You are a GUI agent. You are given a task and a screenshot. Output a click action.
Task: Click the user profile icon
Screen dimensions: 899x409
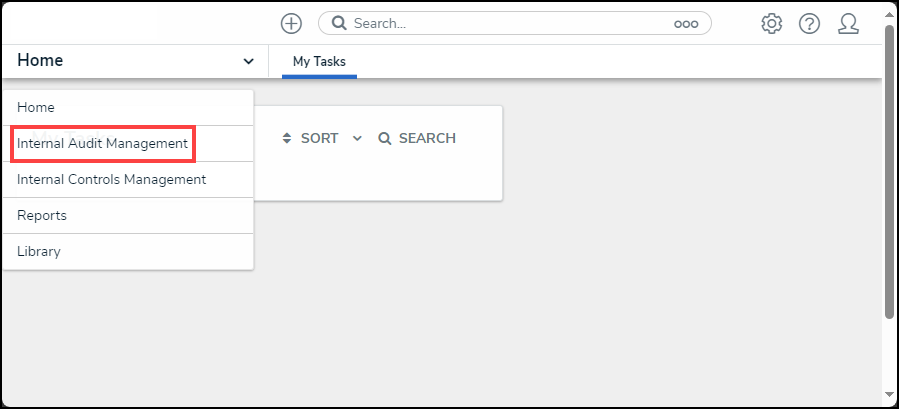[x=848, y=24]
